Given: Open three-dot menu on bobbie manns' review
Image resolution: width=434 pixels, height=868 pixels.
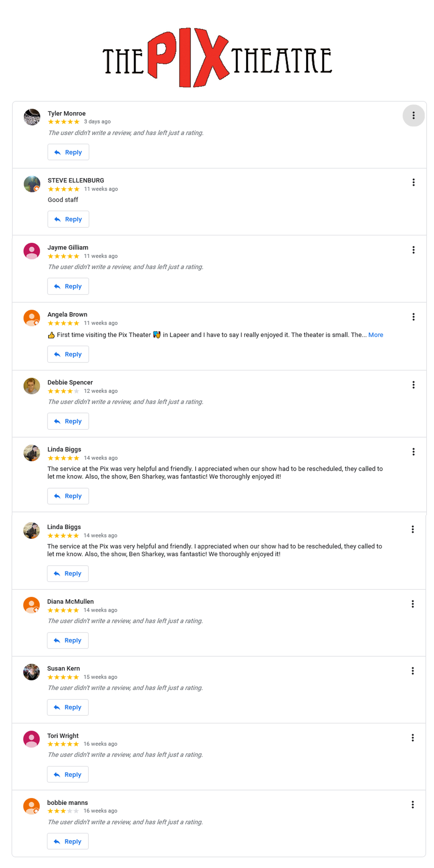Looking at the screenshot, I should 413,805.
